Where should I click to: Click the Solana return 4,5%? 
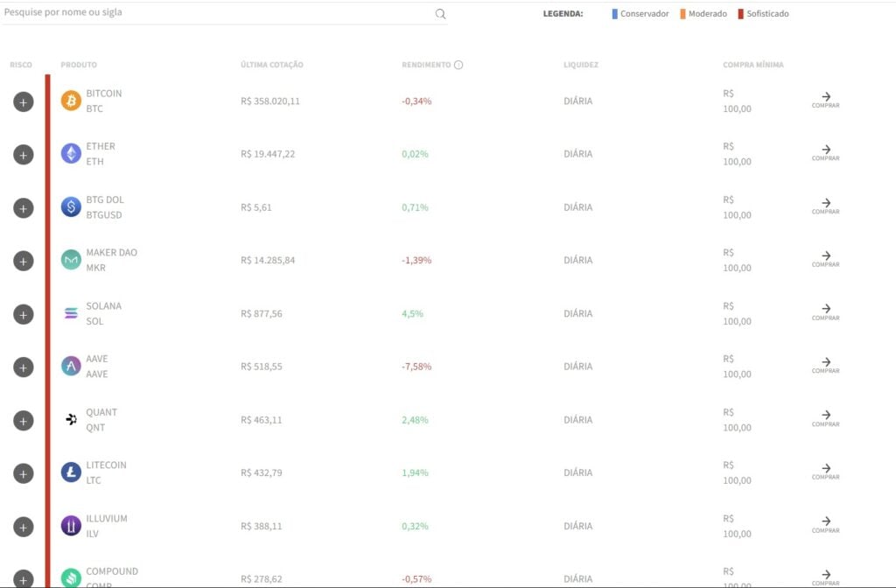(x=413, y=314)
